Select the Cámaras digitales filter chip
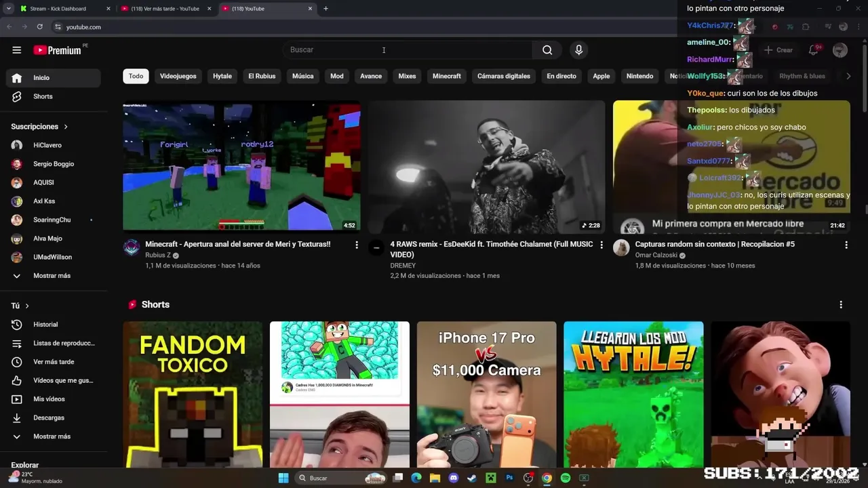Image resolution: width=868 pixels, height=488 pixels. point(504,76)
